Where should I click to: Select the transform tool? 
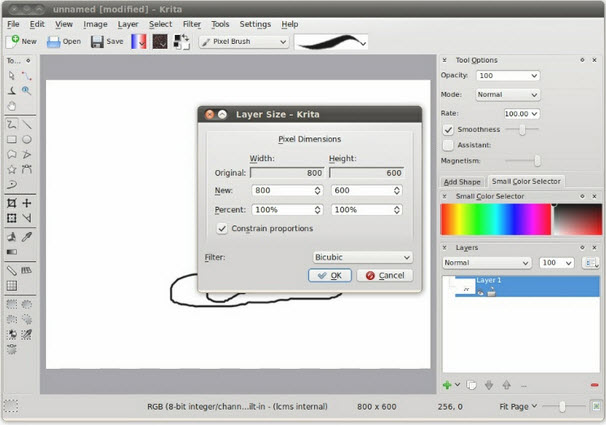pyautogui.click(x=12, y=218)
